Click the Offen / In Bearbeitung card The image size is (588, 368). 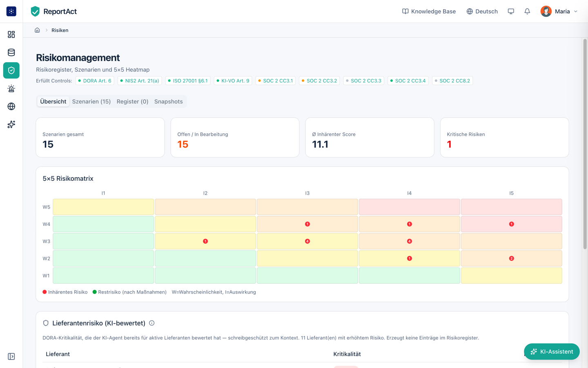235,137
